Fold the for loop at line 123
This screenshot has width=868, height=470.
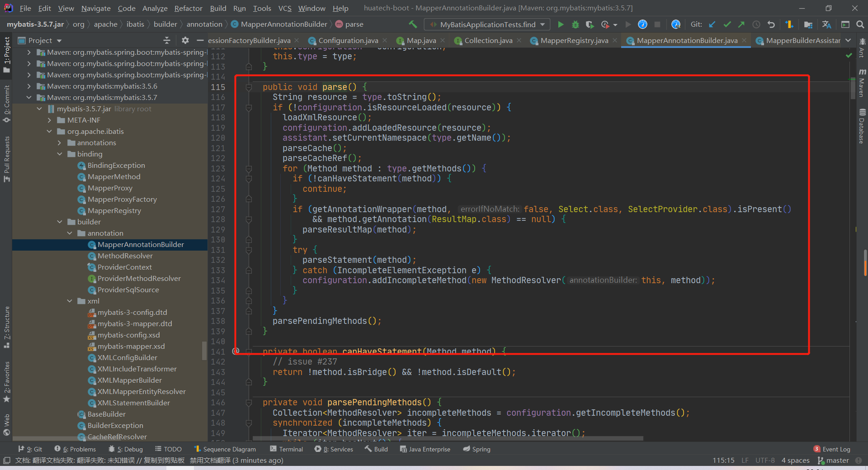[249, 169]
